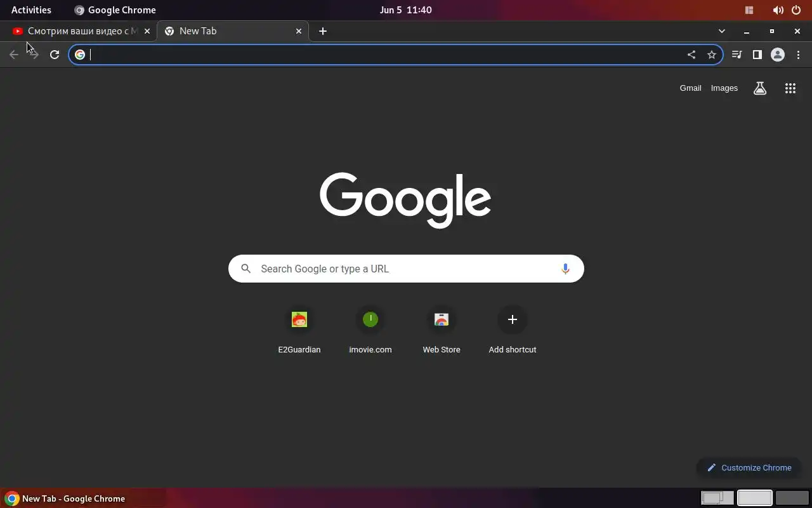Click the magnifier icon in the search box

pos(246,269)
